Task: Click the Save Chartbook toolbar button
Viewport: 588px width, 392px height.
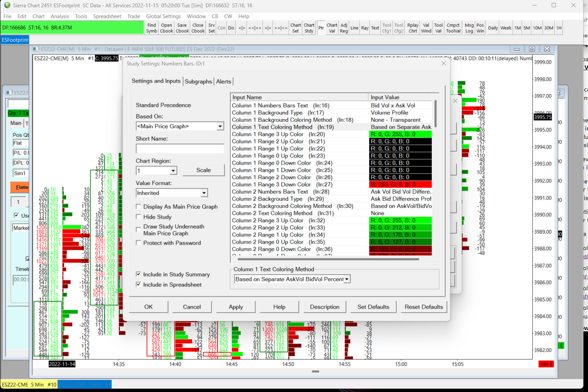Action: coord(182,28)
